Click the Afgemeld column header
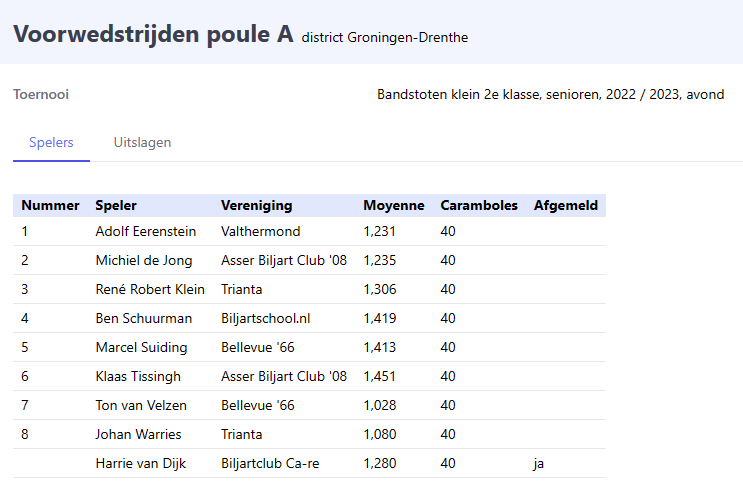The height and width of the screenshot is (490, 743). [566, 205]
